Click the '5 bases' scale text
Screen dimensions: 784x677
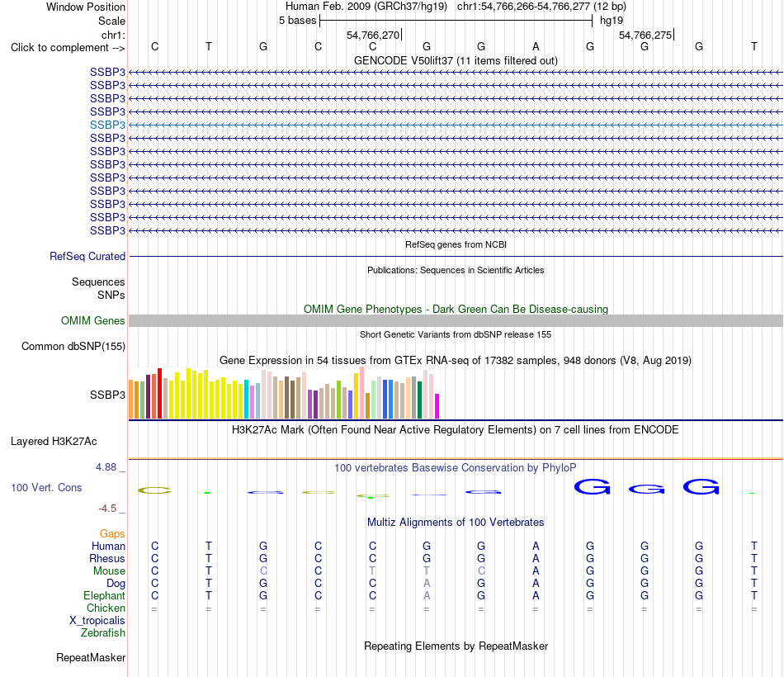pos(297,21)
